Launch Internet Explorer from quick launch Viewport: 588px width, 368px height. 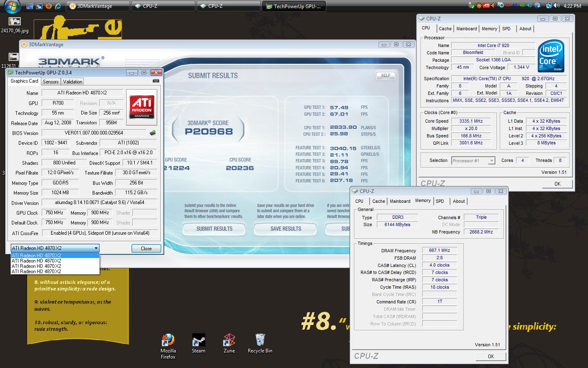click(58, 6)
